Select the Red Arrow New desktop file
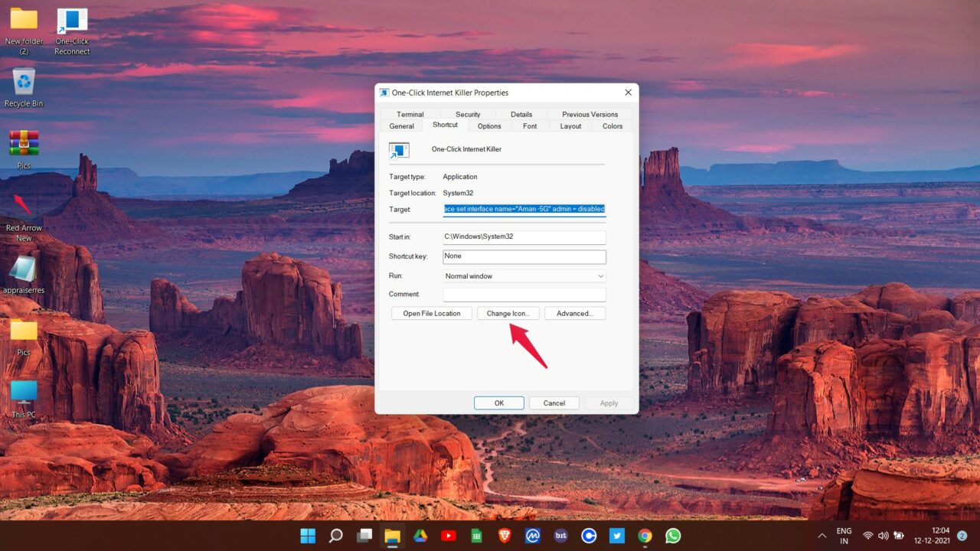The width and height of the screenshot is (980, 551). 24,217
